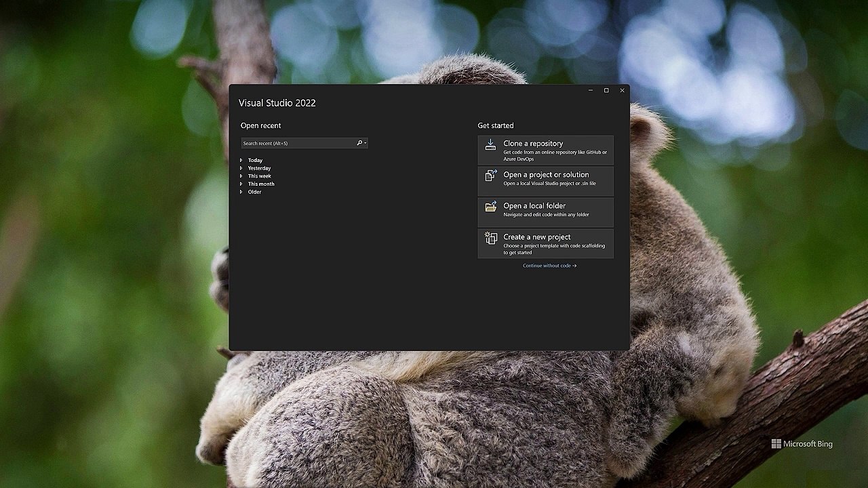This screenshot has width=868, height=488.
Task: Maximize the Visual Studio 2022 window
Action: (606, 90)
